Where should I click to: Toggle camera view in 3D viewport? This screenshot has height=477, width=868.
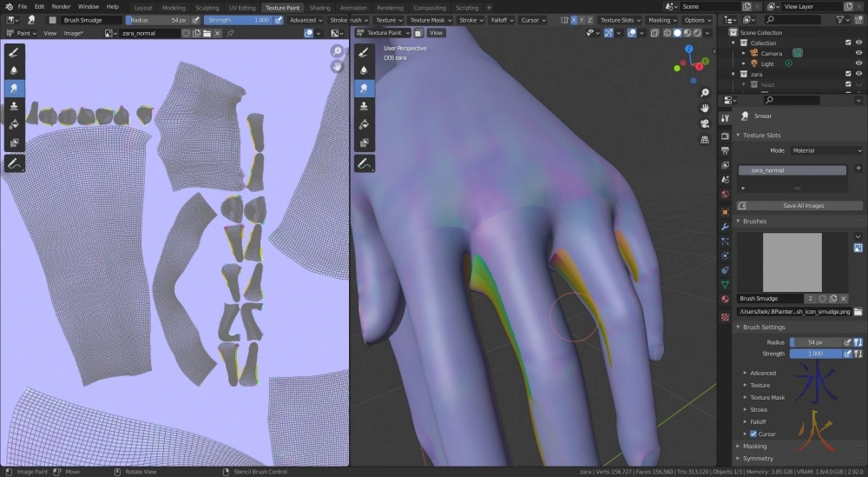click(x=704, y=123)
